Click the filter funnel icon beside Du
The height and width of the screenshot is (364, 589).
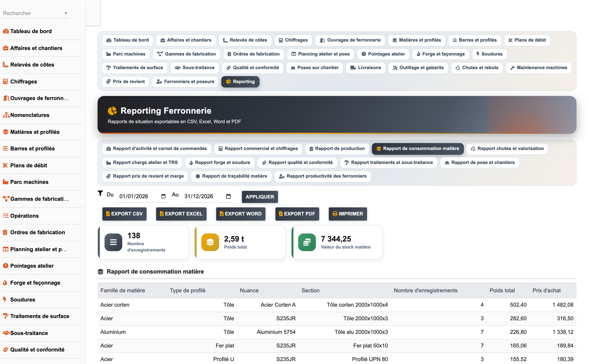(x=100, y=193)
